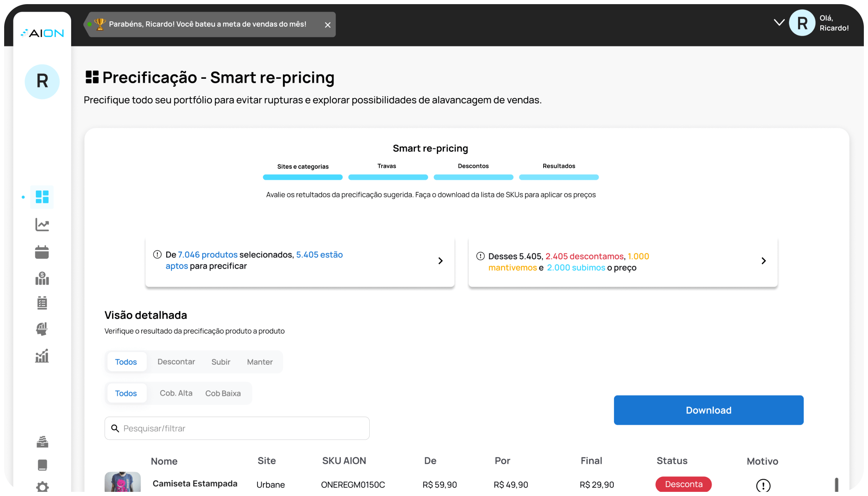Select the Cob. Alta coverage filter
Viewport: 868px width, 496px height.
click(176, 393)
